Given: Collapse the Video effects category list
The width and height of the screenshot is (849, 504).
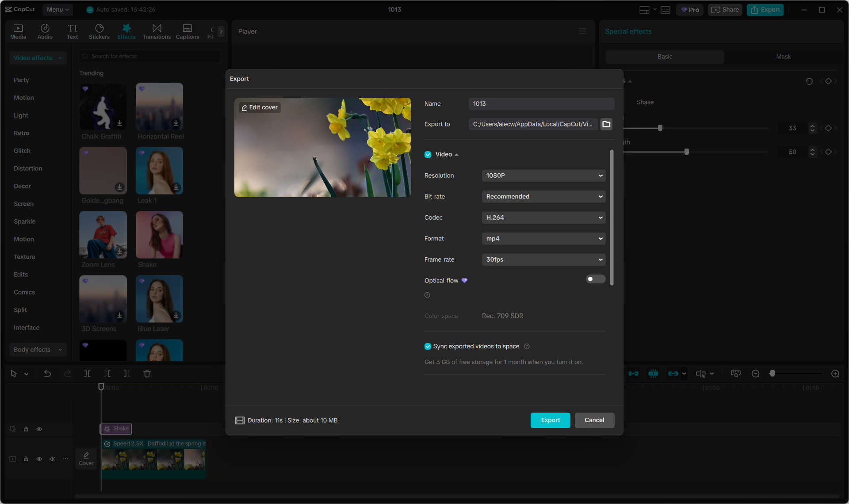Looking at the screenshot, I should [x=38, y=58].
